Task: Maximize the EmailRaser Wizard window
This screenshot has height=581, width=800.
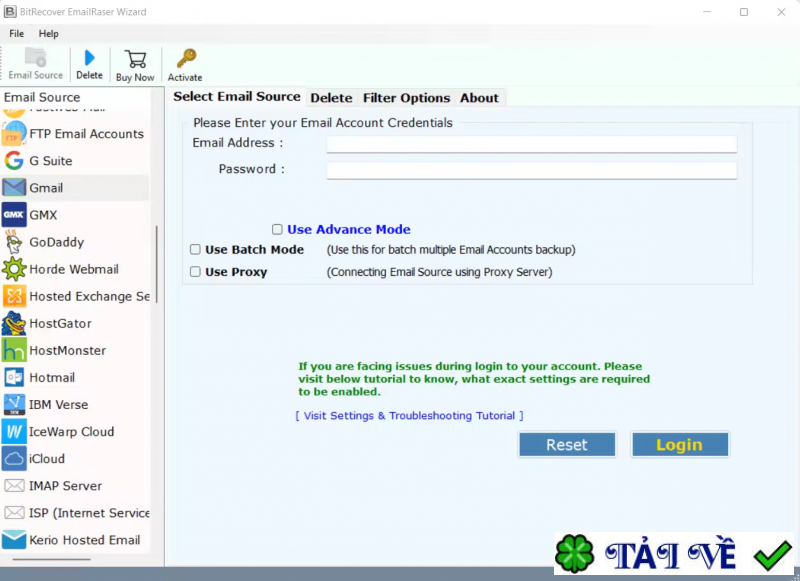Action: [x=744, y=12]
